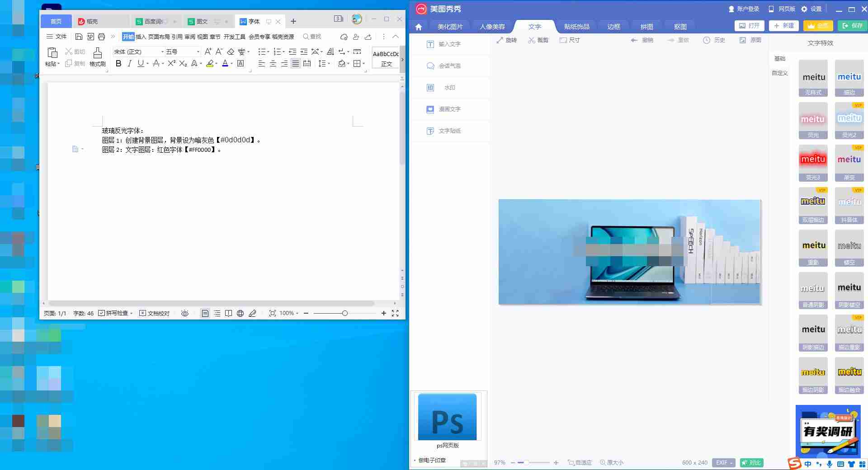Image resolution: width=868 pixels, height=470 pixels.
Task: Switch to the 插入 ribbon tab in WPS
Action: (141, 37)
